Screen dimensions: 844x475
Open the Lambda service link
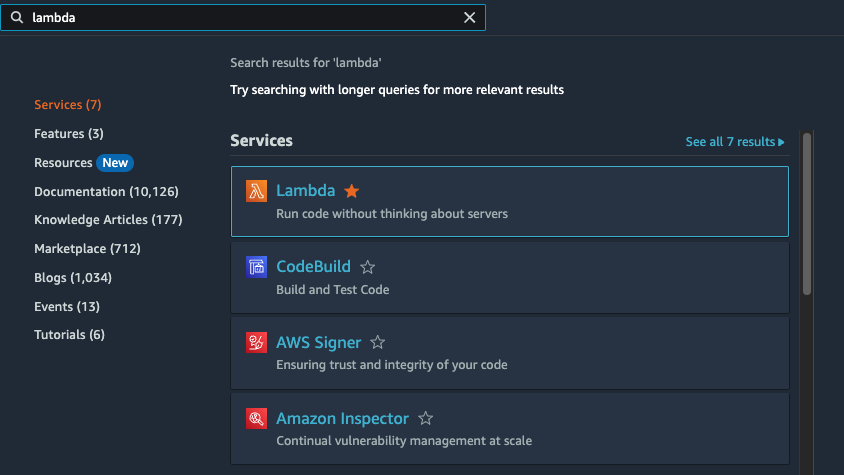click(306, 191)
